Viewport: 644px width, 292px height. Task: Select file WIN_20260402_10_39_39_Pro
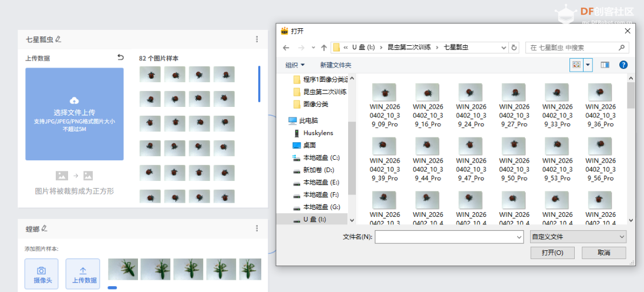(x=383, y=160)
